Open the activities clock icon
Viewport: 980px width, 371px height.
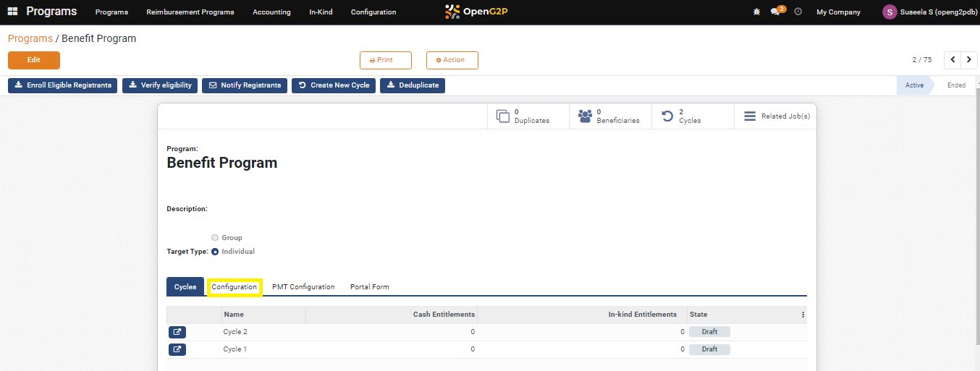coord(798,12)
